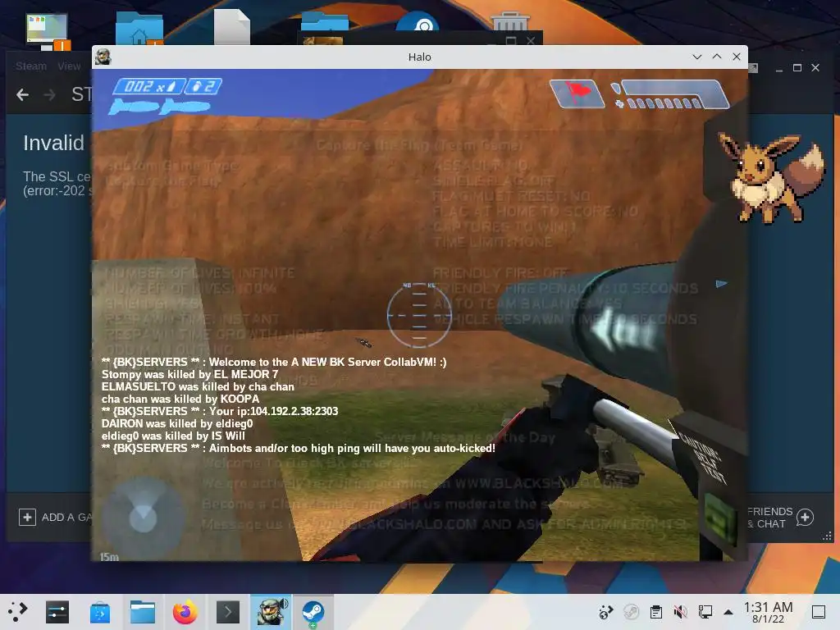Image resolution: width=840 pixels, height=630 pixels.
Task: Open Dolphin file manager in taskbar
Action: pos(143,612)
